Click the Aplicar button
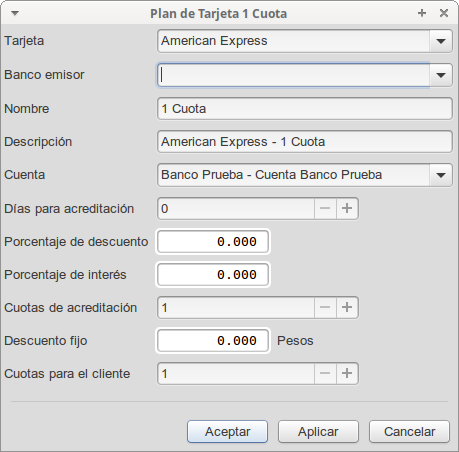Screen dimensions: 459x452 pos(318,432)
